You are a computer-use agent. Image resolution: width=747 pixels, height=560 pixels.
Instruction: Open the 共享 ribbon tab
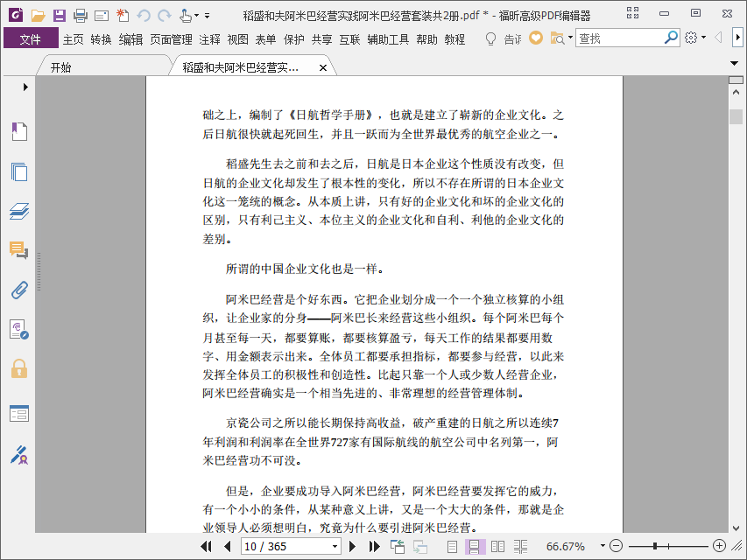(321, 39)
